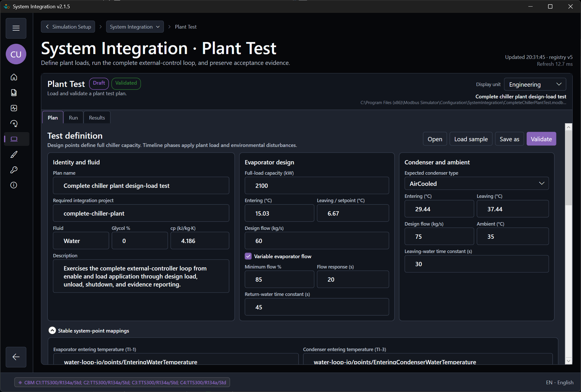Click the Plant Test breadcrumb text

[x=186, y=27]
